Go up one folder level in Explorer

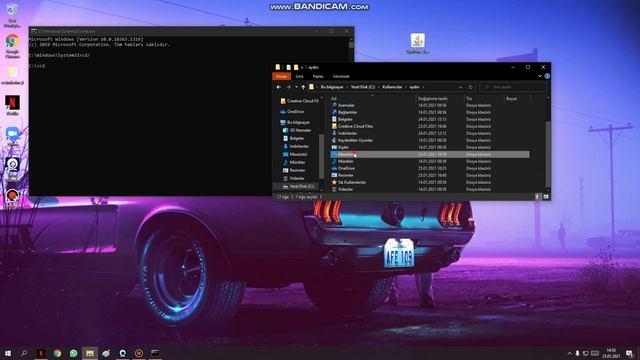303,87
